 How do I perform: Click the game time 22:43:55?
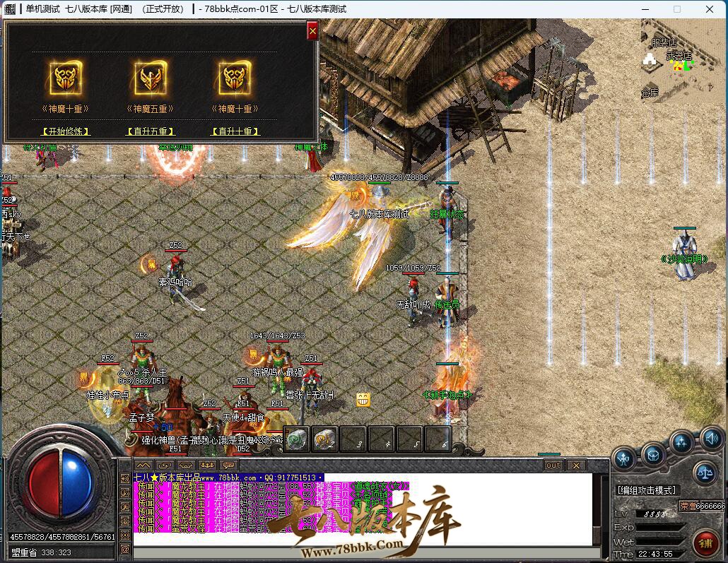[655, 554]
